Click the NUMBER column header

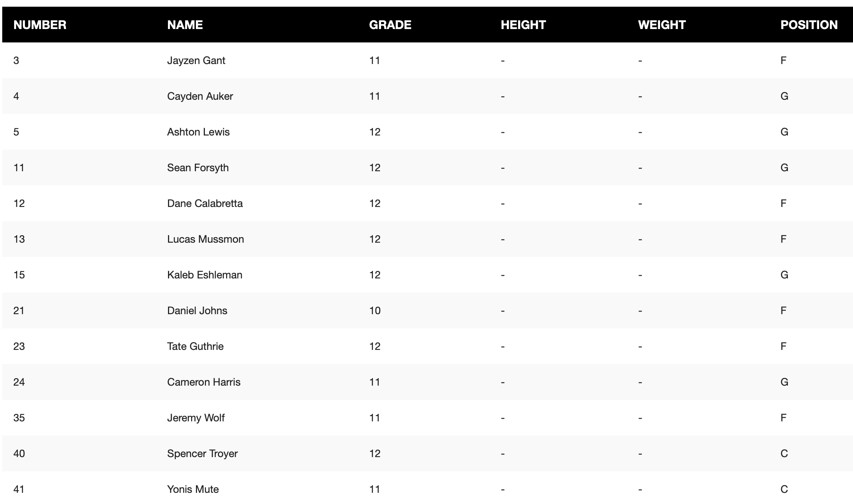point(40,25)
